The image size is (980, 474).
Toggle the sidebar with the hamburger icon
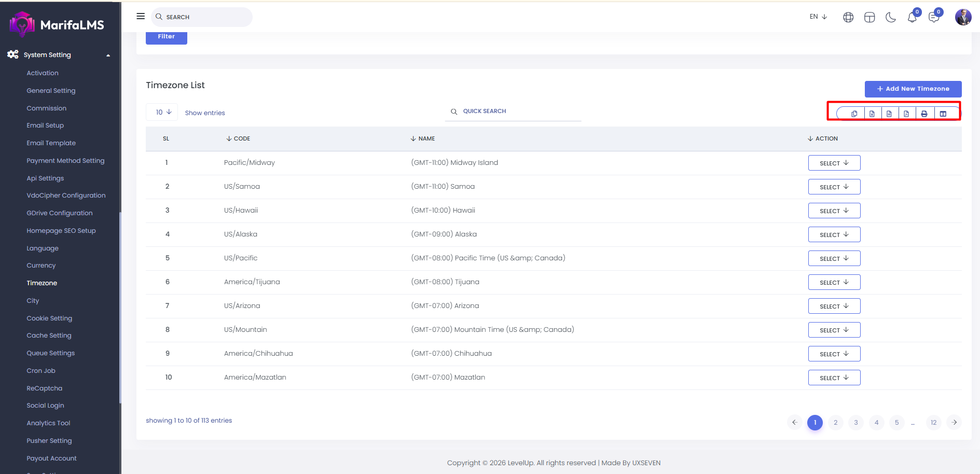pyautogui.click(x=141, y=17)
